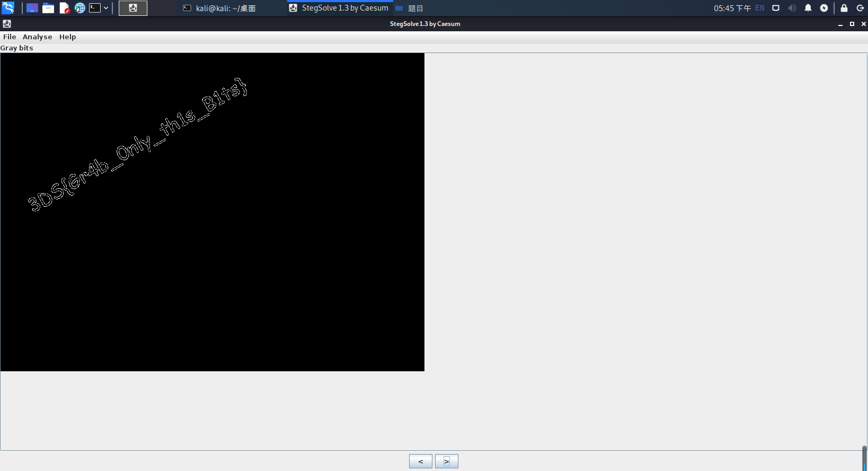Launch the terminal emulator panel icon
868x471 pixels.
click(95, 8)
